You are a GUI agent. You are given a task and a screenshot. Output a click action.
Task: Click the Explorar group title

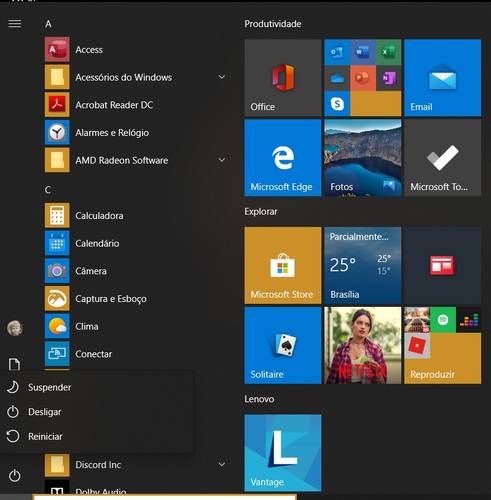(261, 212)
